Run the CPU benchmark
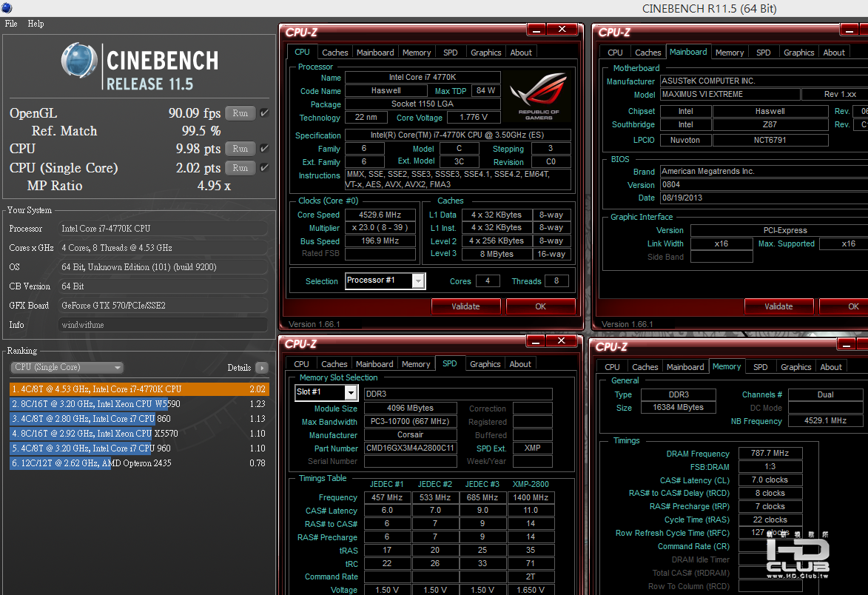The height and width of the screenshot is (595, 868). click(240, 148)
